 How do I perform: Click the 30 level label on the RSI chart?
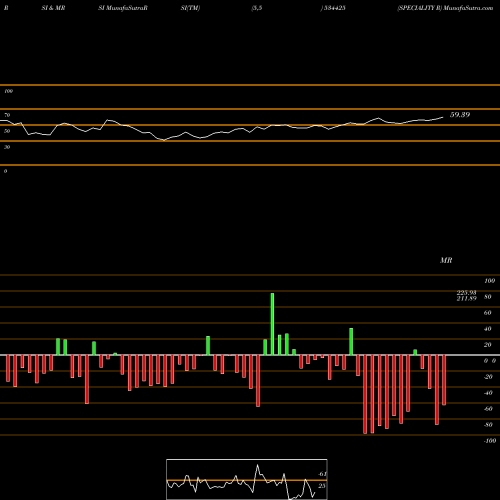pyautogui.click(x=7, y=147)
